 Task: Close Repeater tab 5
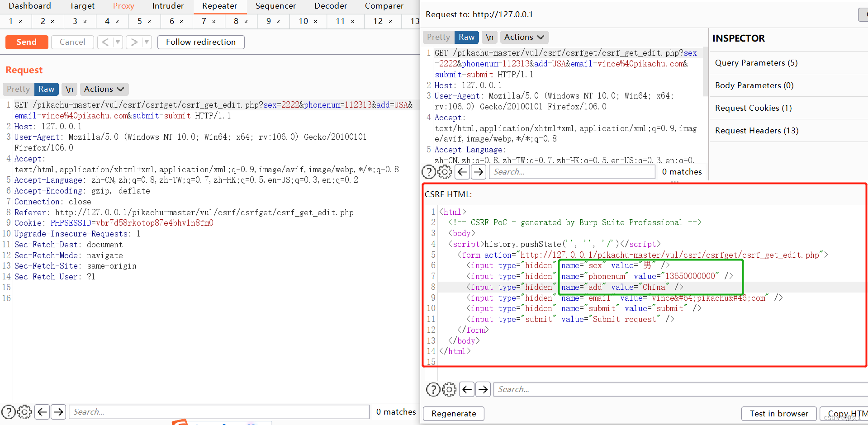click(x=149, y=22)
